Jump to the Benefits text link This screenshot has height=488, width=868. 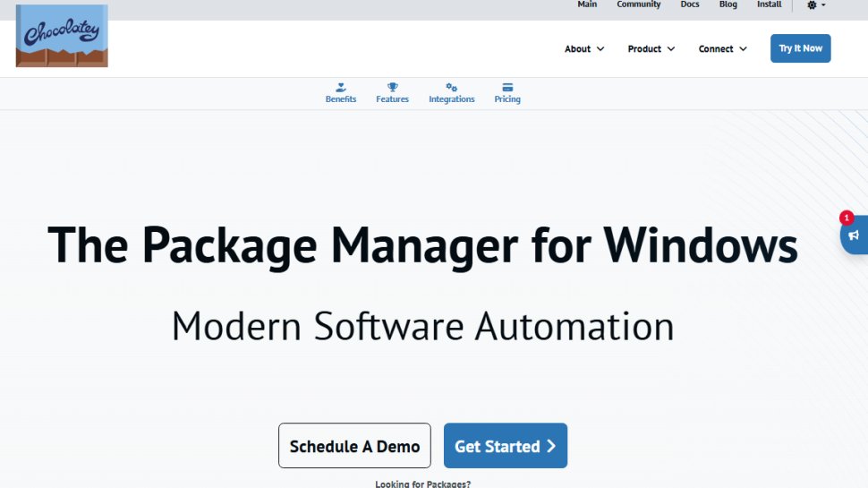click(x=340, y=99)
